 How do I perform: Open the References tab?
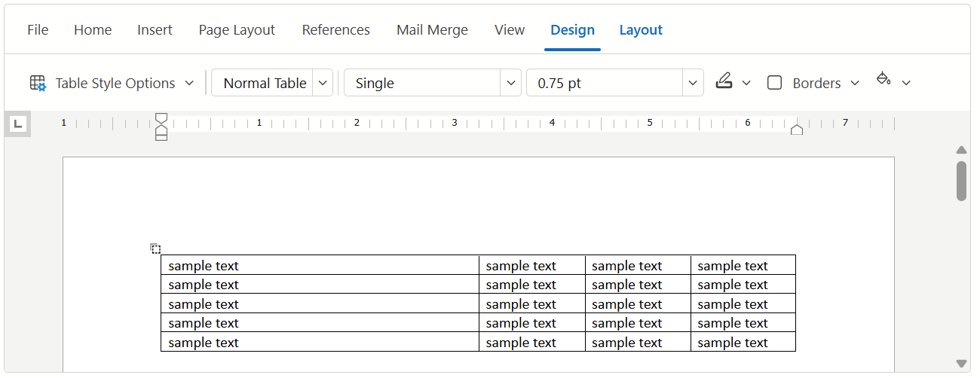335,30
